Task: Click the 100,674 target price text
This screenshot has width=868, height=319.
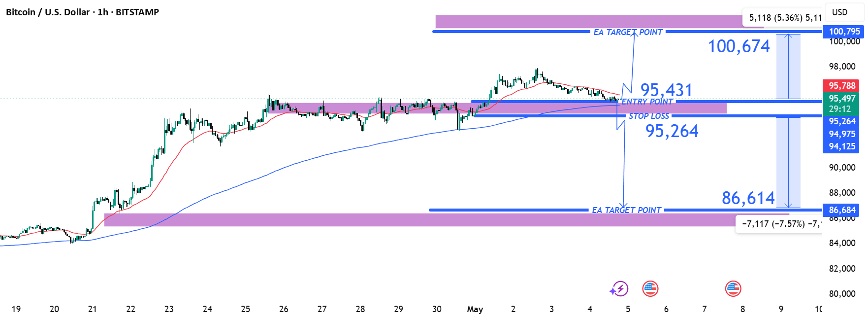Action: click(x=739, y=46)
